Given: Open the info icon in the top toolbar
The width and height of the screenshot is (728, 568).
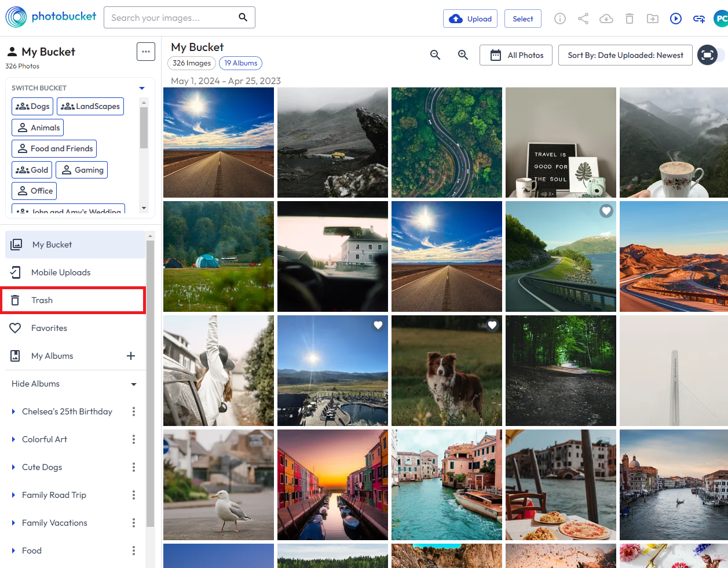Looking at the screenshot, I should click(560, 19).
